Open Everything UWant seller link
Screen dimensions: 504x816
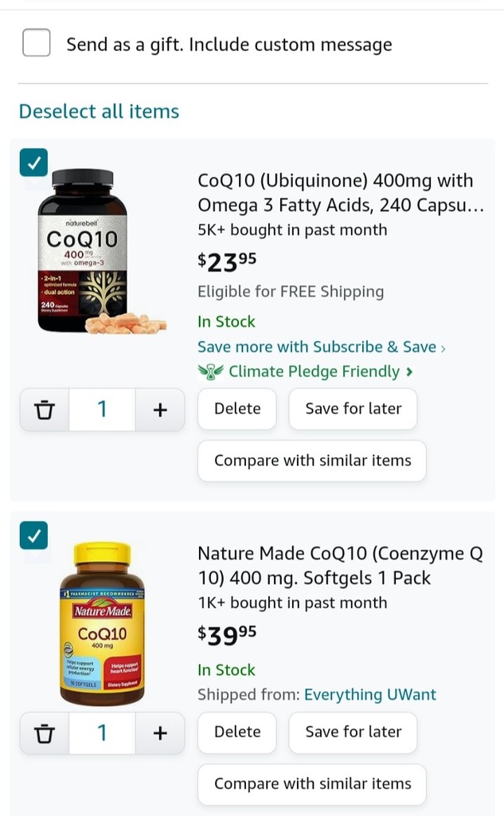[x=369, y=695]
